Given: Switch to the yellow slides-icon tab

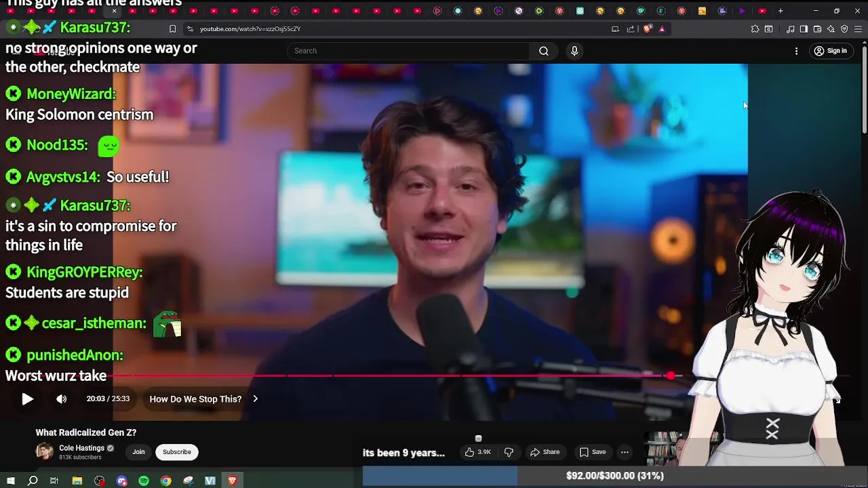Looking at the screenshot, I should click(x=702, y=11).
